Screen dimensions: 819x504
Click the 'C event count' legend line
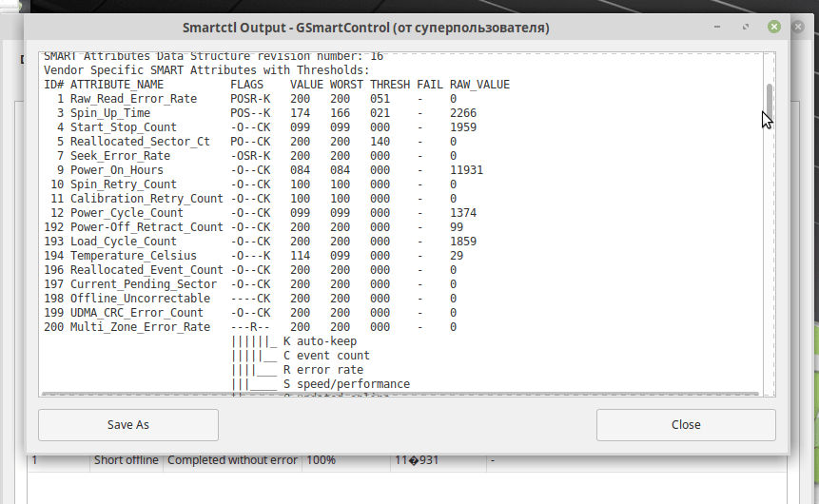point(326,355)
